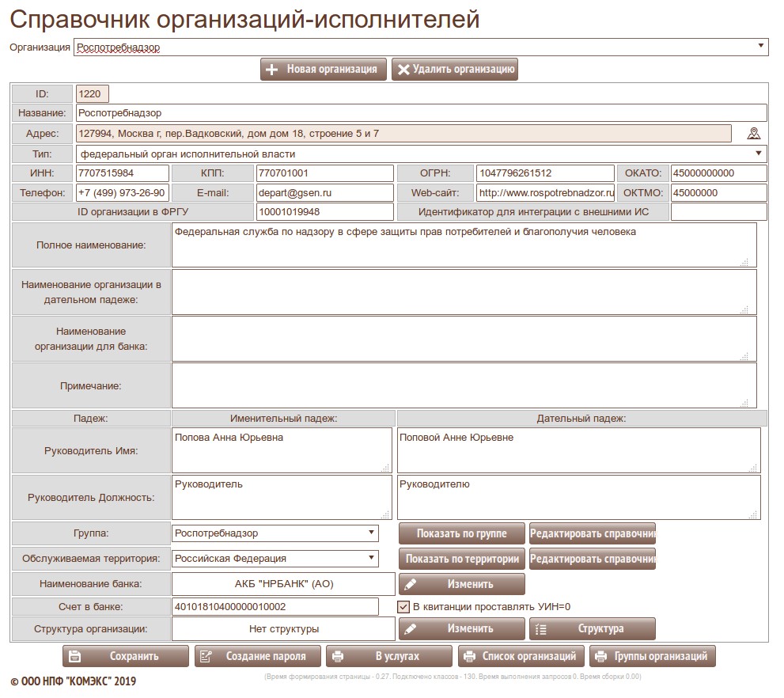The height and width of the screenshot is (698, 784).
Task: Click the floppy disk save icon
Action: pyautogui.click(x=75, y=656)
